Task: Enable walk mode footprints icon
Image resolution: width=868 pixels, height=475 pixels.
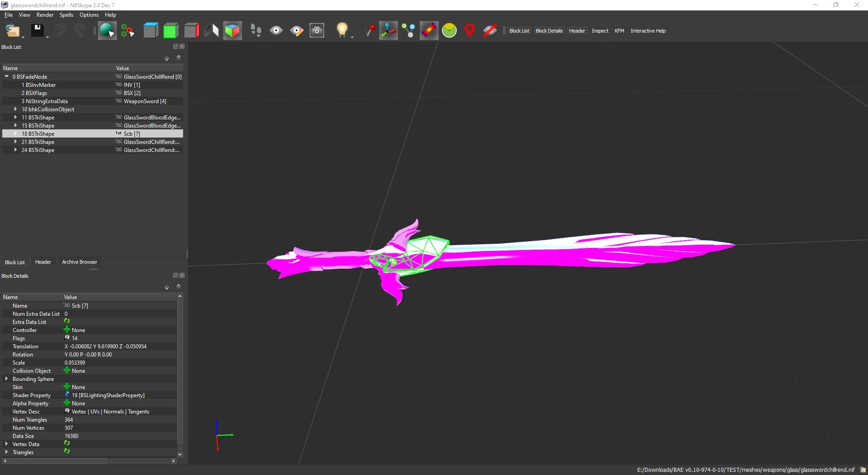Action: [x=256, y=31]
